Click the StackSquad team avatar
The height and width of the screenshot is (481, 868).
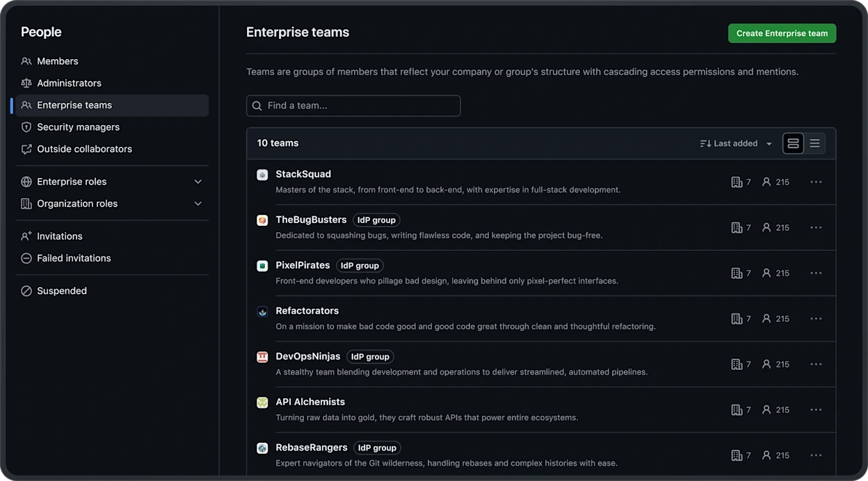point(262,175)
